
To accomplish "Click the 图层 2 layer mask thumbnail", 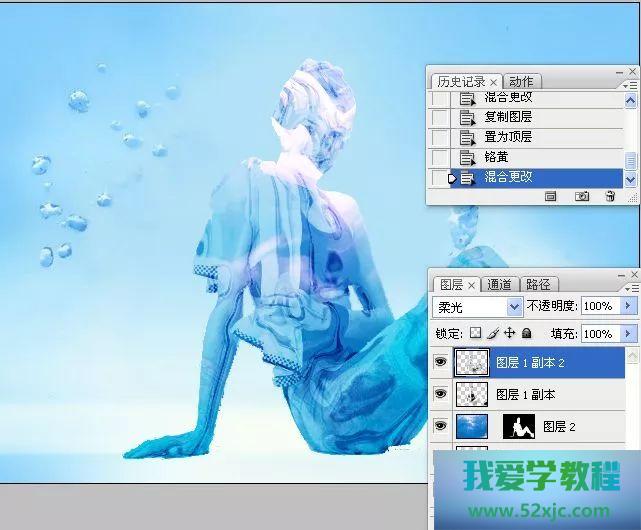I will pyautogui.click(x=519, y=426).
